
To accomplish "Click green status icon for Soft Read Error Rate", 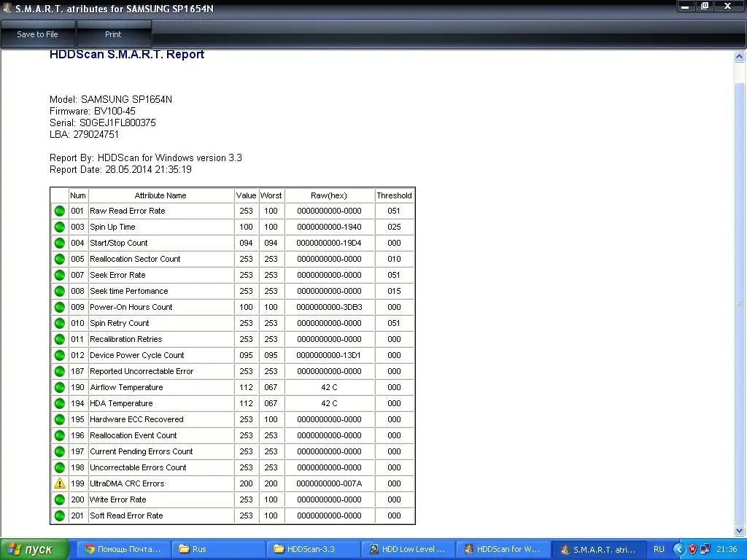I will (60, 516).
